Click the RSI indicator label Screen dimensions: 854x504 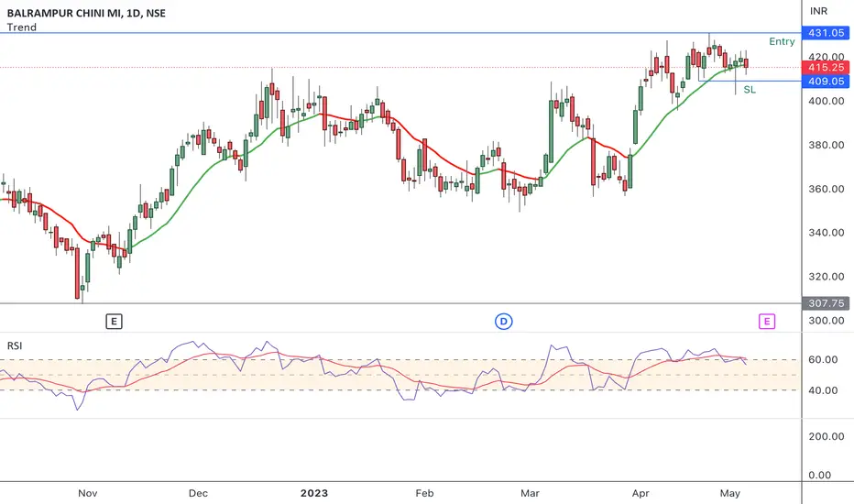pos(15,346)
